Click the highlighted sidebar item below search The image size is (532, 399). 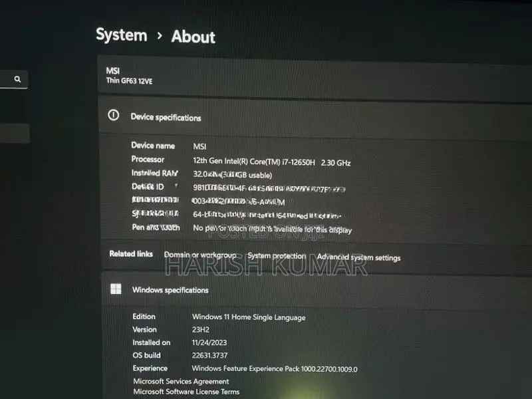[15, 134]
